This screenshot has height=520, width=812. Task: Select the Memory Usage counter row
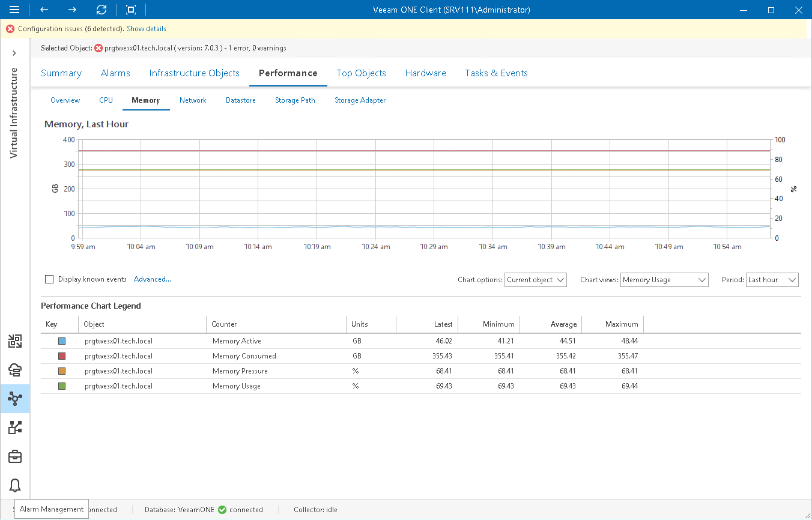(421, 386)
